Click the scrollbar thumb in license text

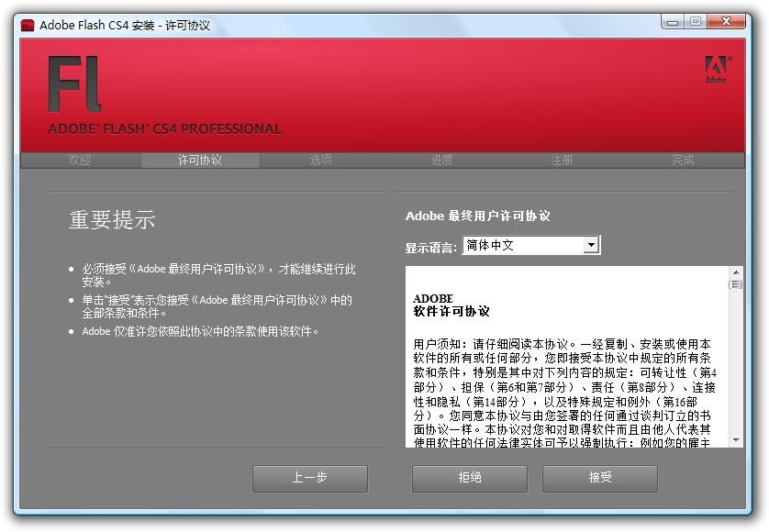pos(735,284)
